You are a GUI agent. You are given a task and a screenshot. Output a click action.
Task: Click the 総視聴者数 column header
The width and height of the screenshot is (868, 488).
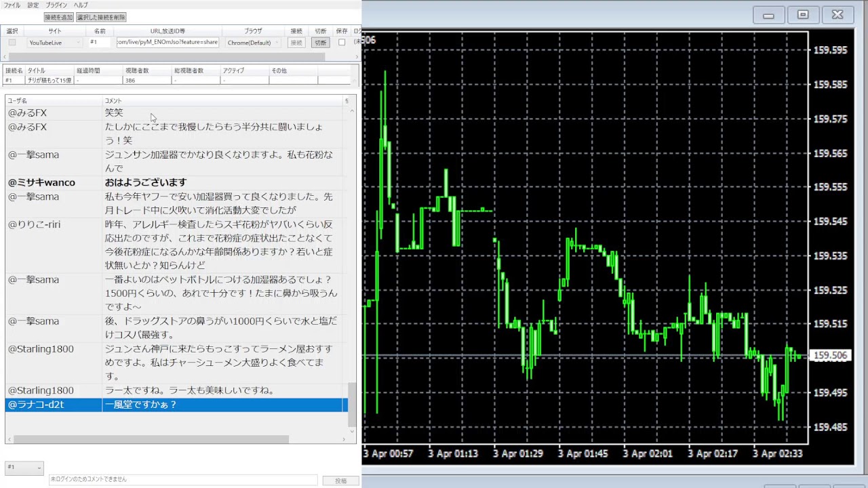pyautogui.click(x=196, y=70)
